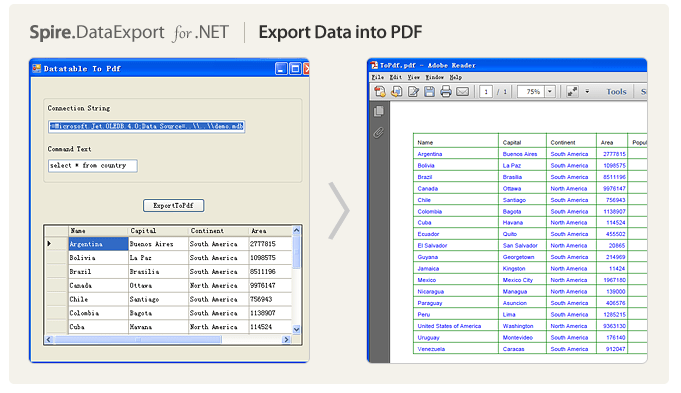Image resolution: width=681 pixels, height=393 pixels.
Task: Click the ExportToPdf button
Action: pos(174,205)
